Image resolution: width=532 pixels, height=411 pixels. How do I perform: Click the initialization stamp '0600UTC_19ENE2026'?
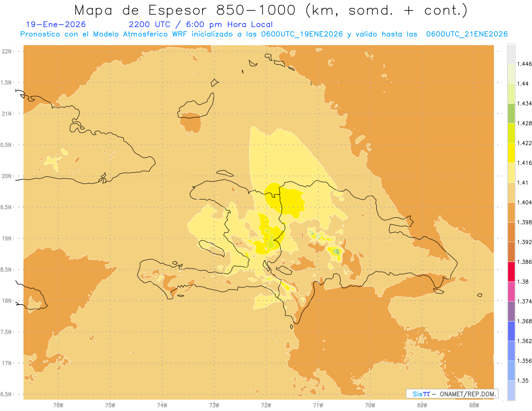301,35
